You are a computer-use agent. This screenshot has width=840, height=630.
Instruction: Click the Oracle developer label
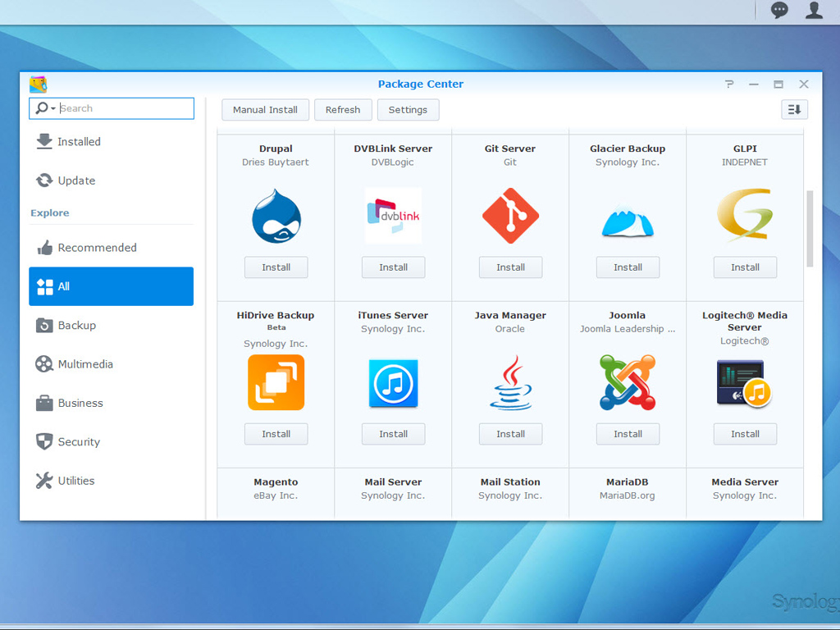510,328
